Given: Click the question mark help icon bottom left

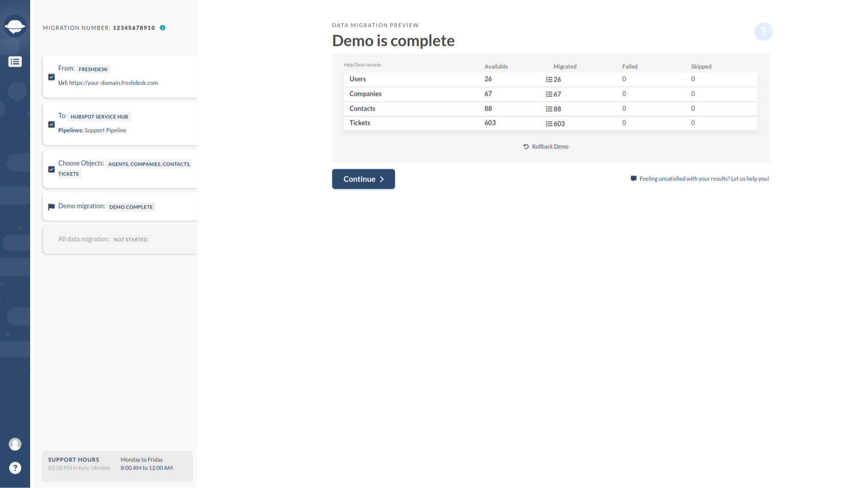Looking at the screenshot, I should pos(15,468).
